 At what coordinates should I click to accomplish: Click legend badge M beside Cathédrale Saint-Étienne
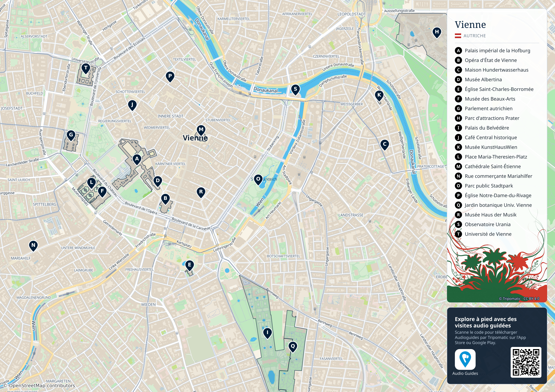pyautogui.click(x=458, y=166)
